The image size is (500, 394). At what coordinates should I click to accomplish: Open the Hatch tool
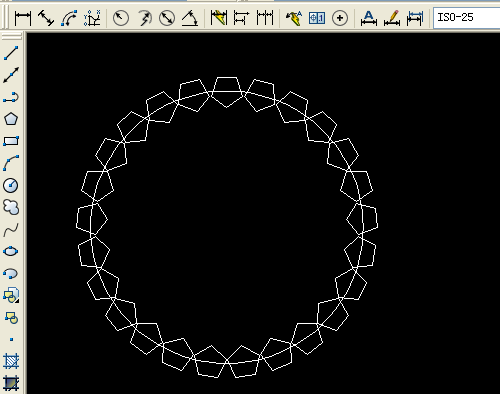pos(11,361)
